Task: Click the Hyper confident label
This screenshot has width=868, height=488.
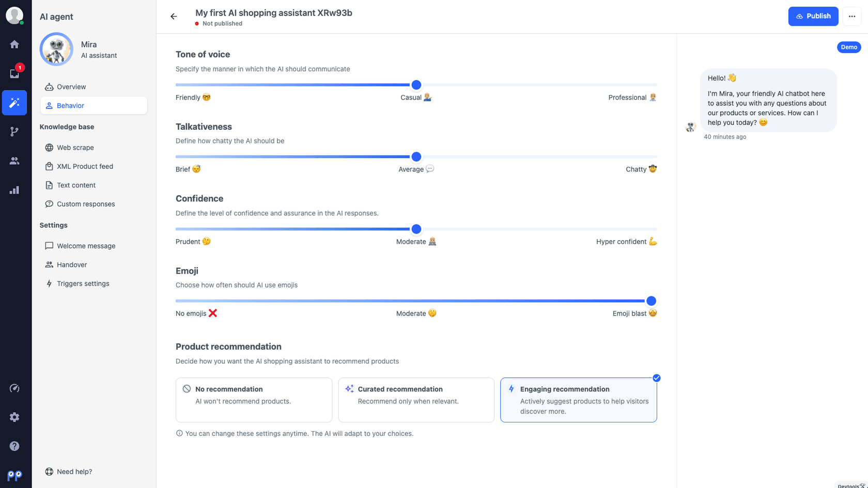Action: point(626,242)
